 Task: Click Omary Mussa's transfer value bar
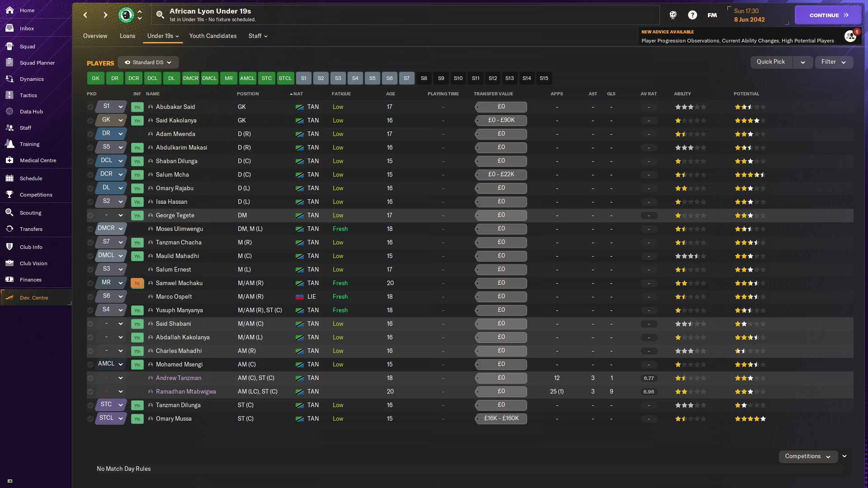(x=501, y=419)
